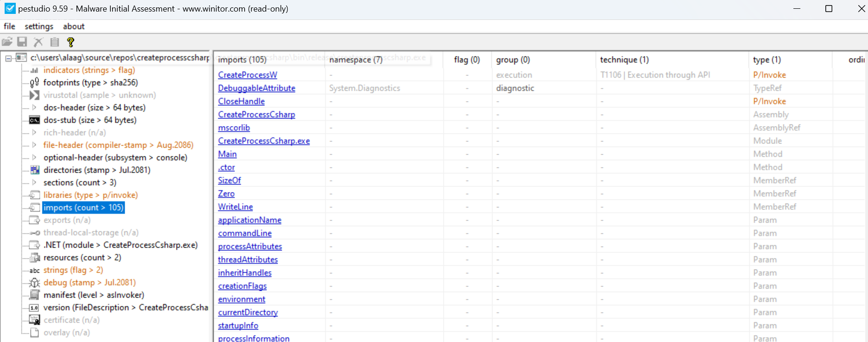Viewport: 868px width, 342px height.
Task: Select libraries (type > p/invoke) tree item
Action: (x=90, y=195)
